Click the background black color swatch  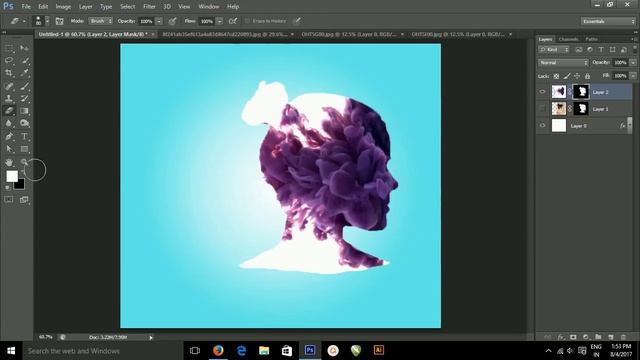tap(20, 185)
